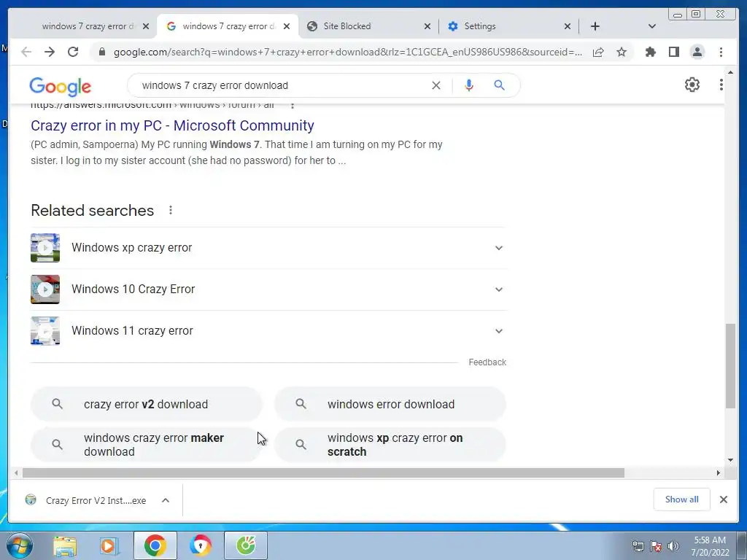Close the first windows 7 crazy error tab
Screen dimensions: 747x560
pos(146,27)
